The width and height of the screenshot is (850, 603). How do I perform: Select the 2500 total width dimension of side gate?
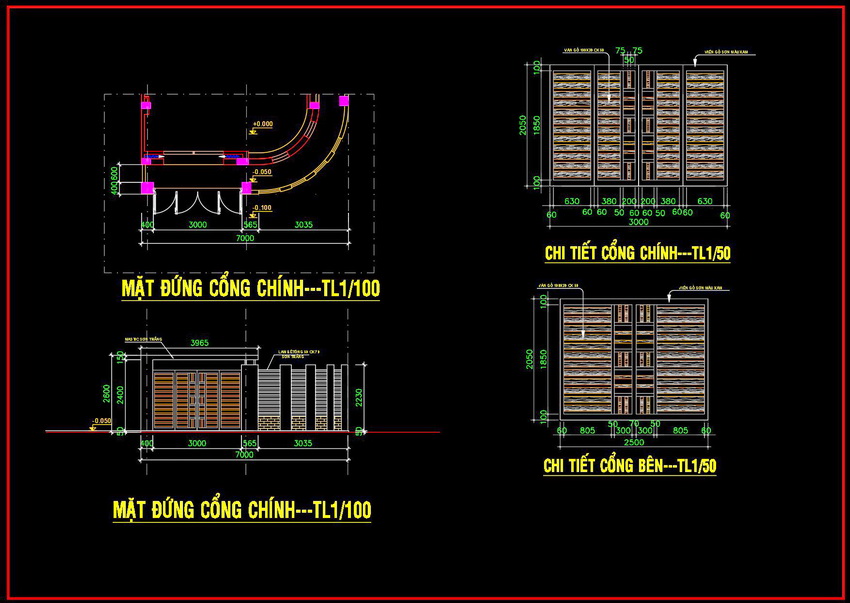pos(632,442)
